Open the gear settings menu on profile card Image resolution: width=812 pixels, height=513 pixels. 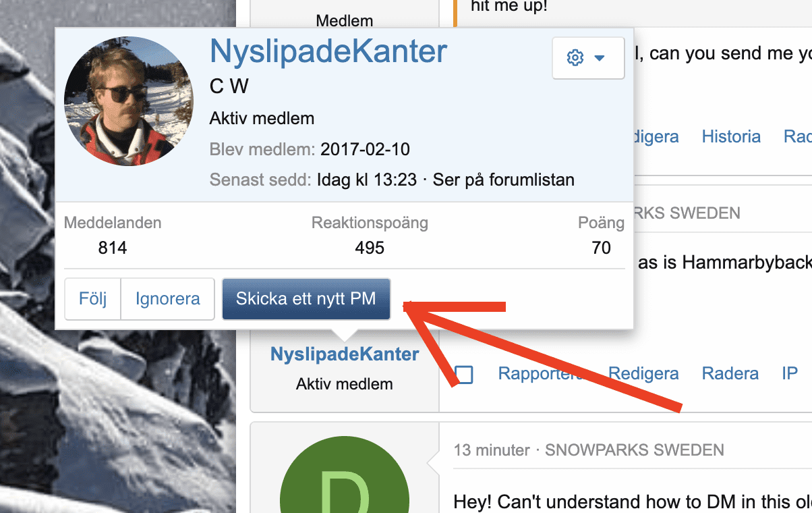pos(575,58)
